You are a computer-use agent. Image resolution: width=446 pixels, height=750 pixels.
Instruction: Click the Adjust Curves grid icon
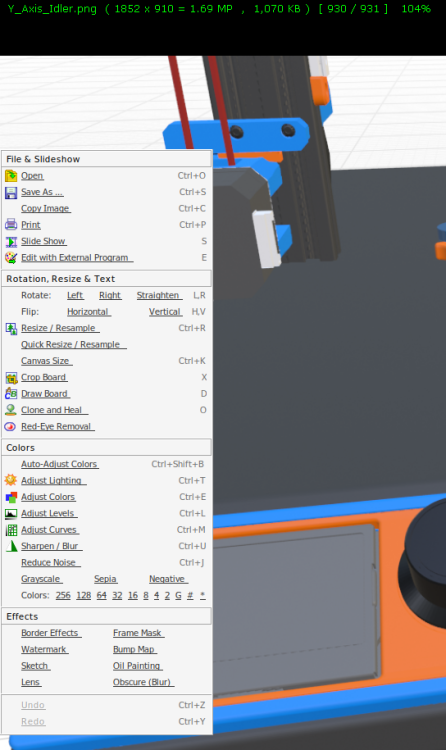(x=11, y=529)
